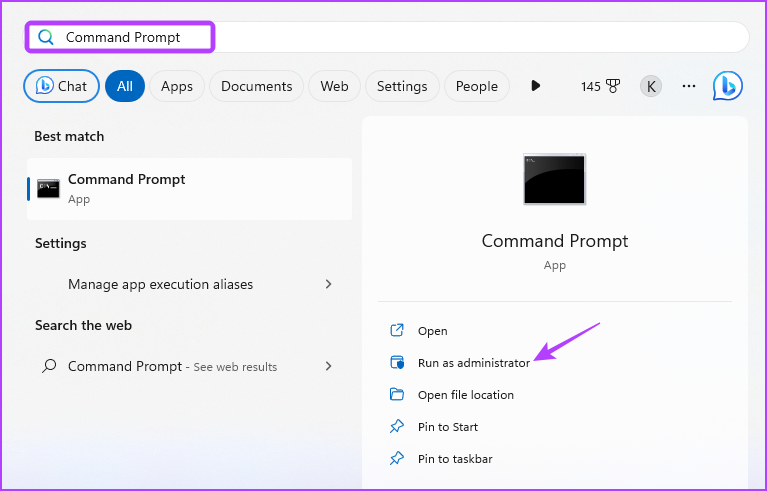Show more filter tabs with play arrow
The height and width of the screenshot is (491, 767).
tap(535, 86)
